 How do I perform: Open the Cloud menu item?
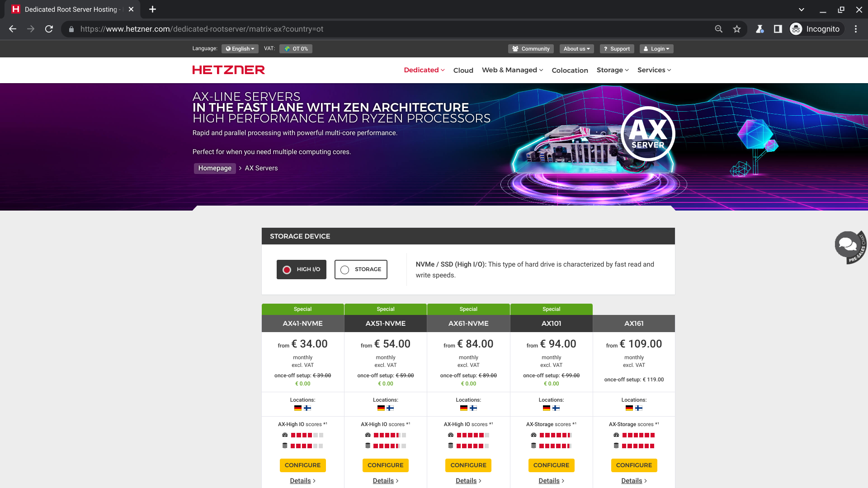click(x=463, y=70)
